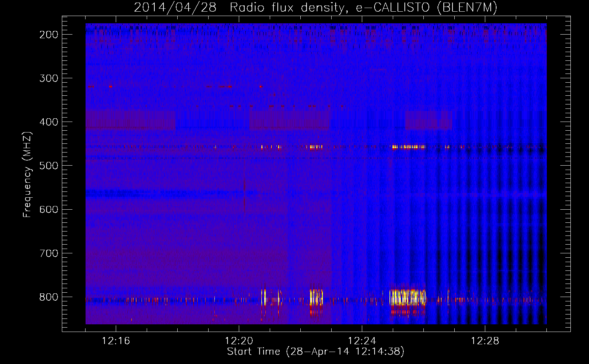Click the 700 frequency tick label
The image size is (589, 364).
point(49,253)
